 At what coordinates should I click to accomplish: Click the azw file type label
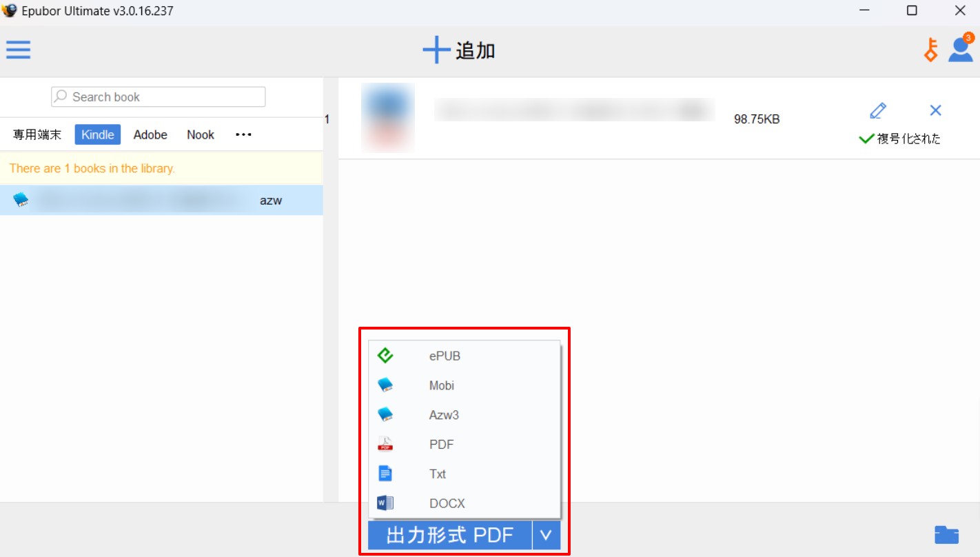(x=271, y=201)
